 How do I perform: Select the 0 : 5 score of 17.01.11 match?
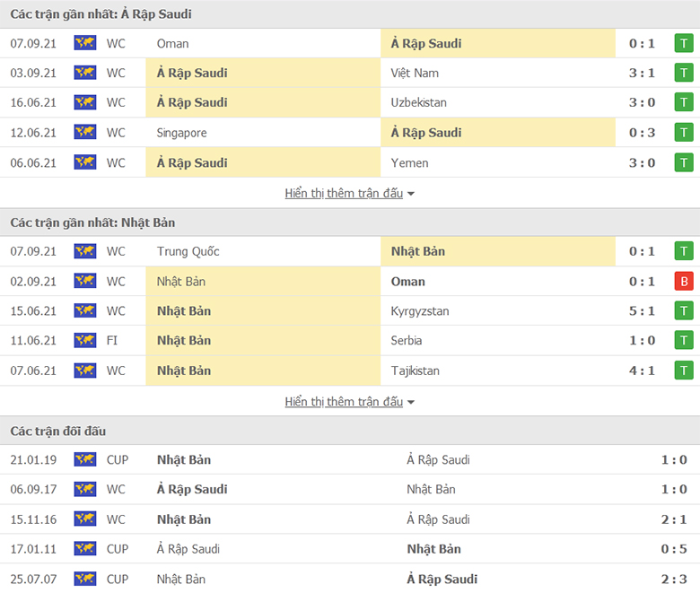coord(674,549)
